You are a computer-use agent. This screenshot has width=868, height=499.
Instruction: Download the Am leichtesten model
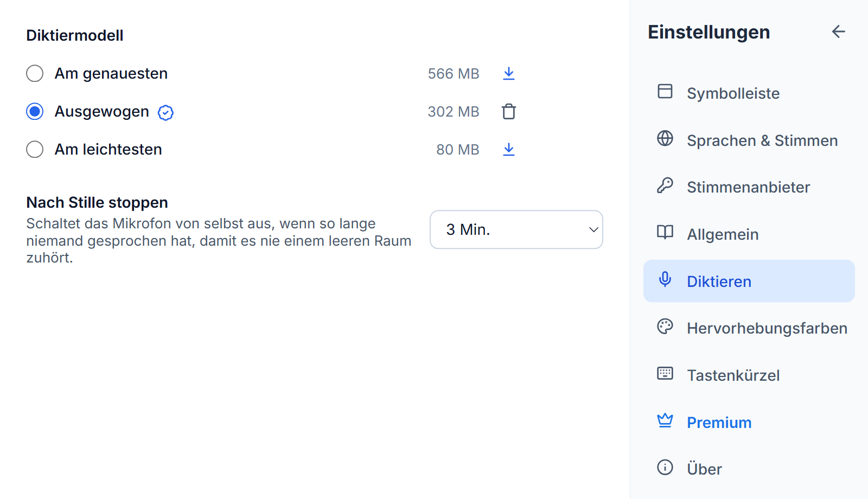[x=508, y=149]
